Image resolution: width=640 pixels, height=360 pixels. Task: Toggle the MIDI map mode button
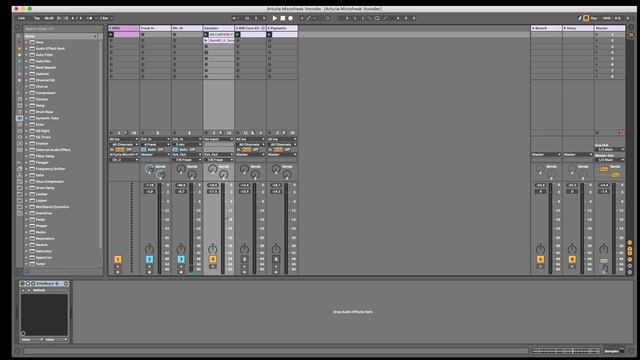(x=607, y=18)
